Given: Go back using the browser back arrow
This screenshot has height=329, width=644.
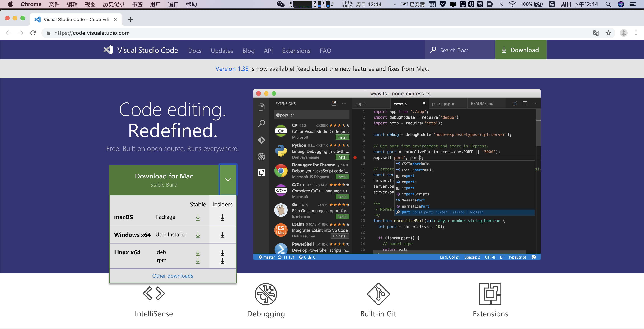Looking at the screenshot, I should (8, 33).
